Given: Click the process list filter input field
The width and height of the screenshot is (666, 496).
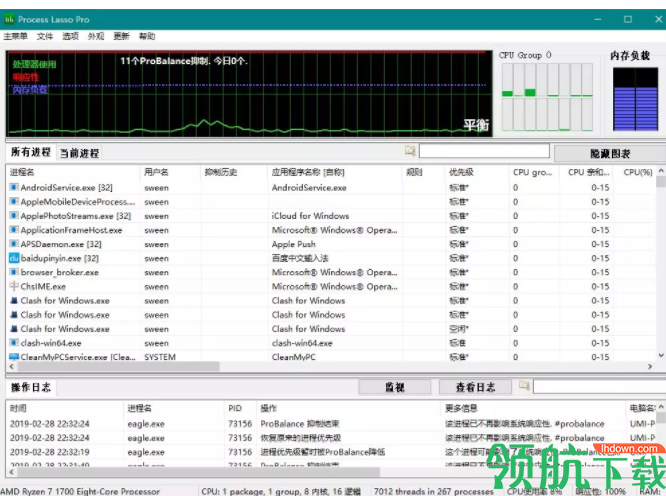Looking at the screenshot, I should [x=484, y=151].
